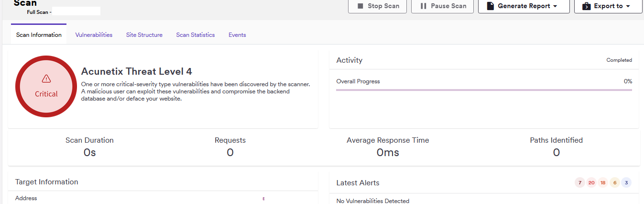Click the Paths Identified count
This screenshot has width=644, height=204.
(557, 153)
